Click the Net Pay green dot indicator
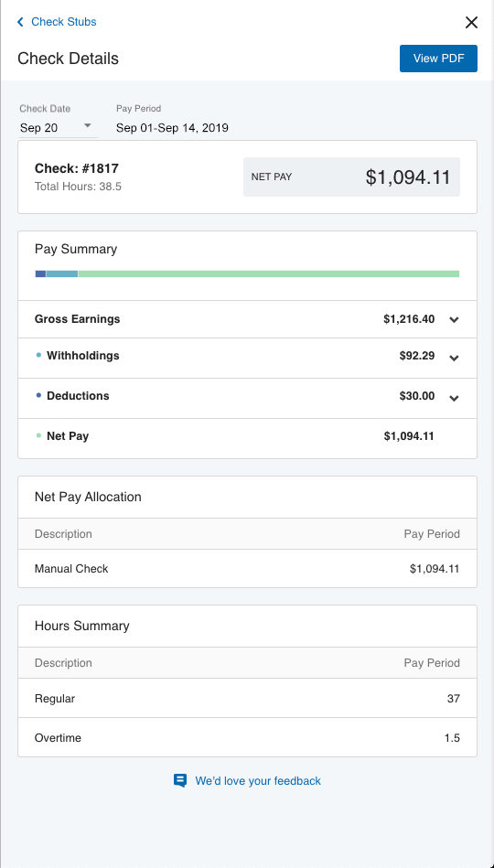The image size is (494, 868). coord(38,435)
